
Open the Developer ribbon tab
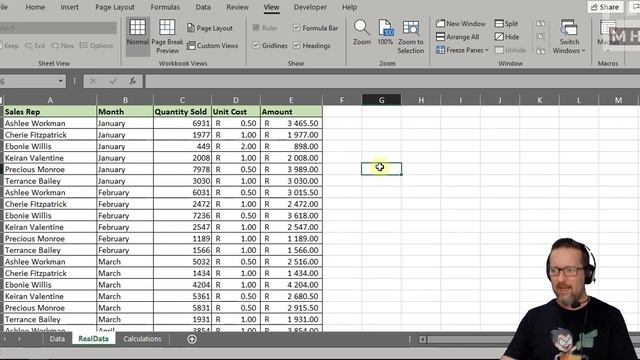[310, 7]
